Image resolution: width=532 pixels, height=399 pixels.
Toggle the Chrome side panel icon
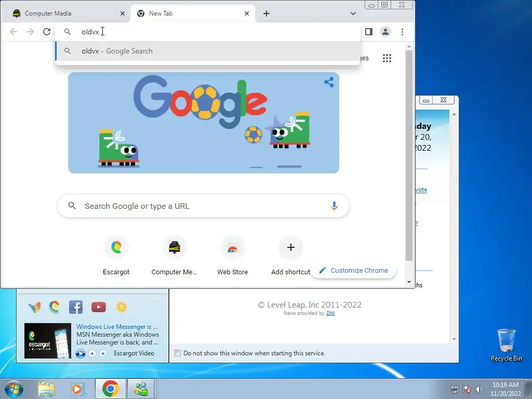pos(369,32)
